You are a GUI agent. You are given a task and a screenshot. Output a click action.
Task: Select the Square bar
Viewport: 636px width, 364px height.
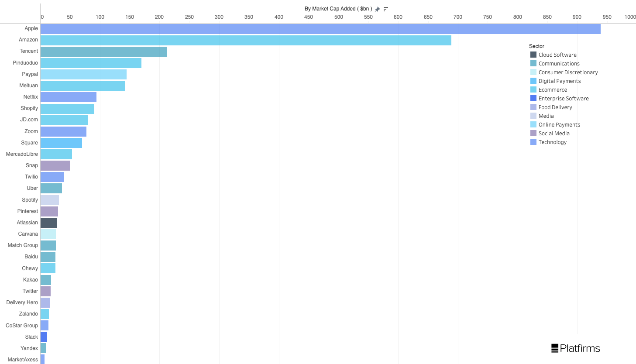coord(61,143)
